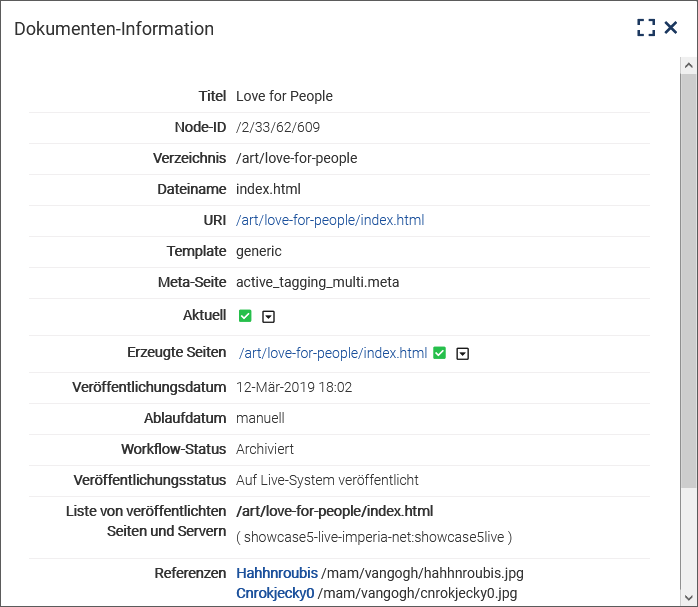Open the Hahhnroubis reference link
Viewport: 698px width, 607px height.
click(277, 573)
